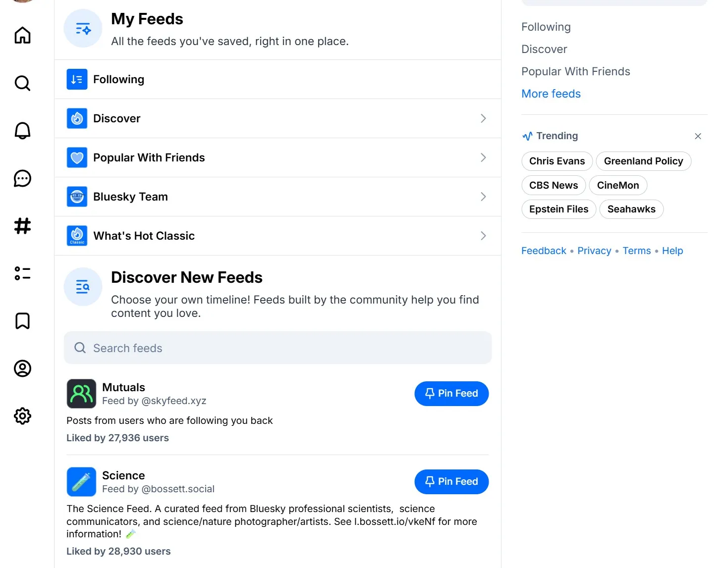Open More feeds link

551,94
